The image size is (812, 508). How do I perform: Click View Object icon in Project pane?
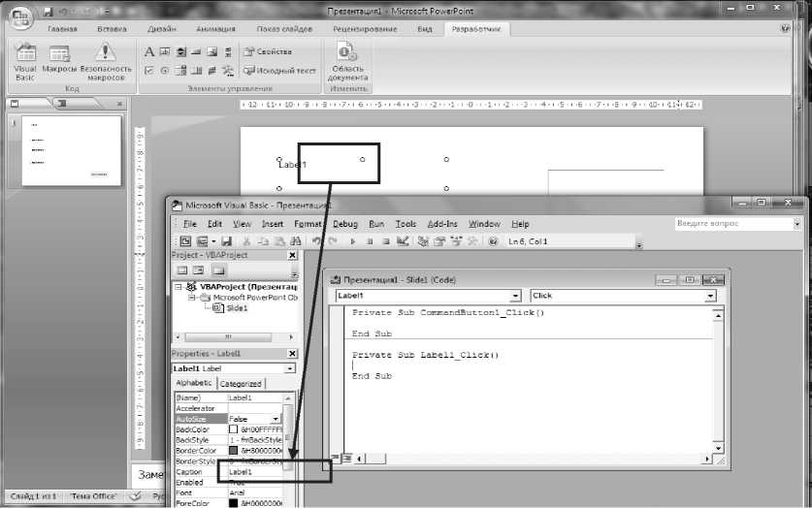coord(198,270)
